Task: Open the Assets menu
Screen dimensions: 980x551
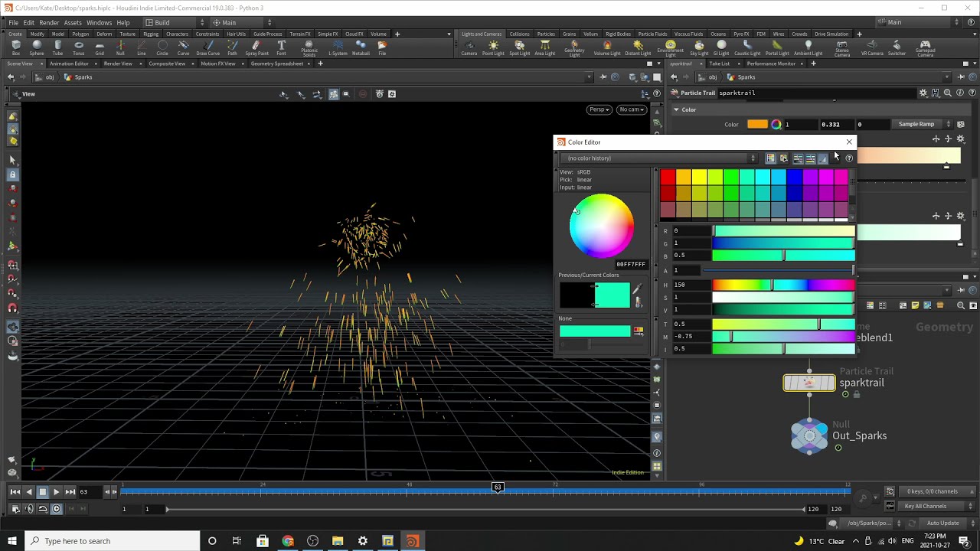Action: click(x=73, y=23)
